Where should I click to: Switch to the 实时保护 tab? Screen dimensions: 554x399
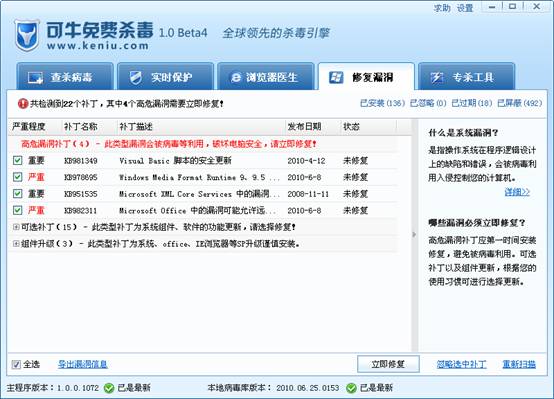(165, 77)
